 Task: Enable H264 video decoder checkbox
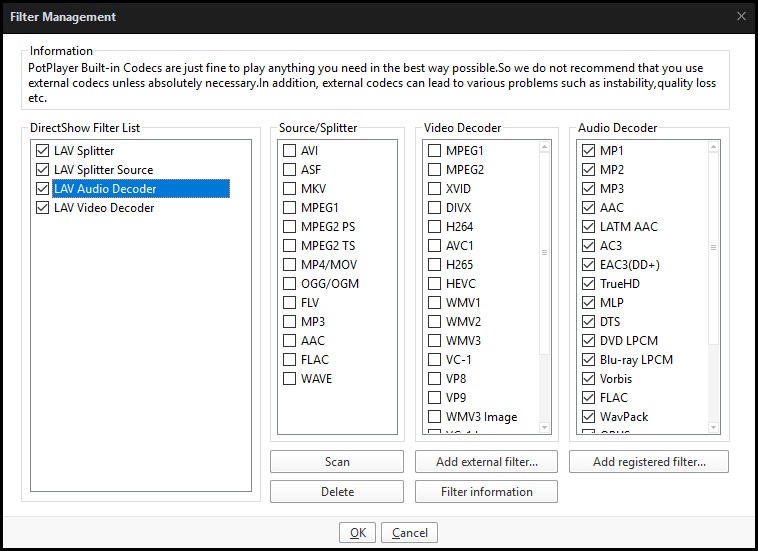435,227
